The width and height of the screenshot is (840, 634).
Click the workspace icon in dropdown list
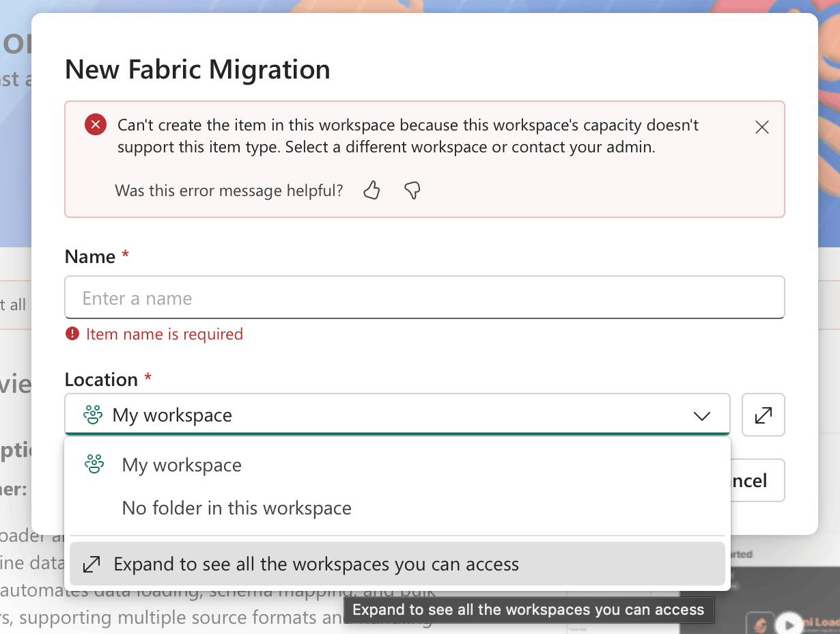click(94, 465)
